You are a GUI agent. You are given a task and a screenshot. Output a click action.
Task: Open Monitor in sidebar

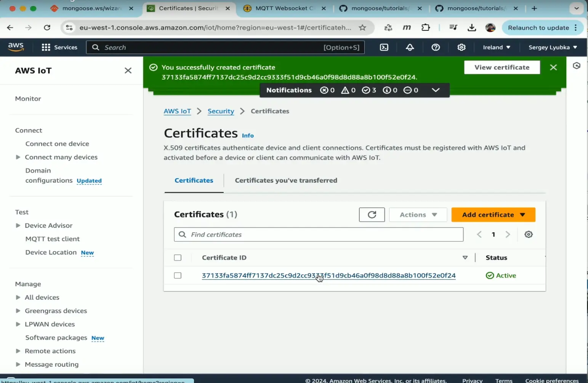(x=28, y=99)
